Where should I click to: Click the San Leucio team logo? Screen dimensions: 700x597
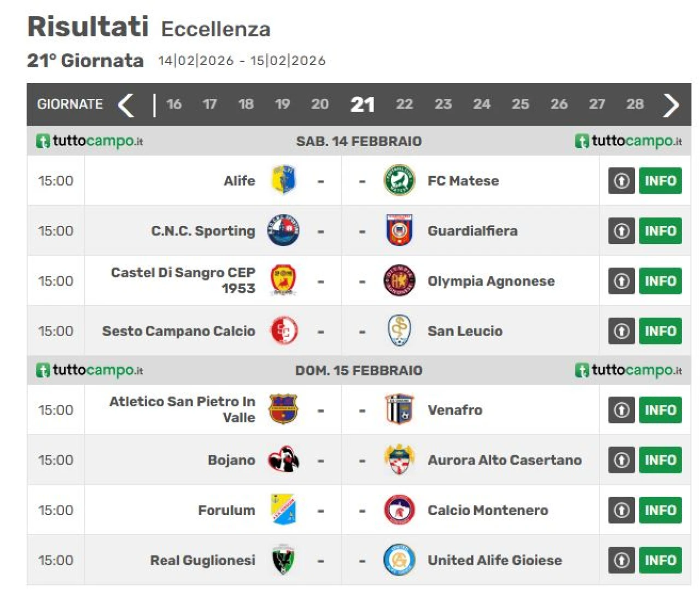399,331
